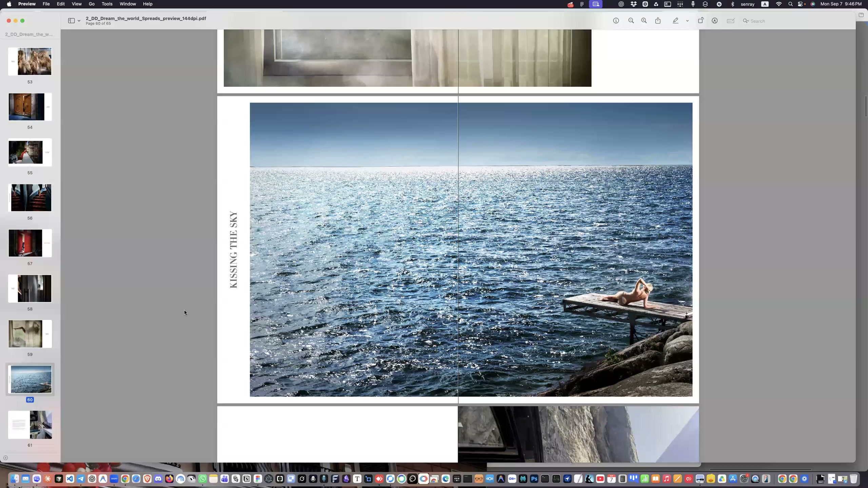The height and width of the screenshot is (488, 868).
Task: Open the search options magnifier dropdown
Action: pos(746,21)
